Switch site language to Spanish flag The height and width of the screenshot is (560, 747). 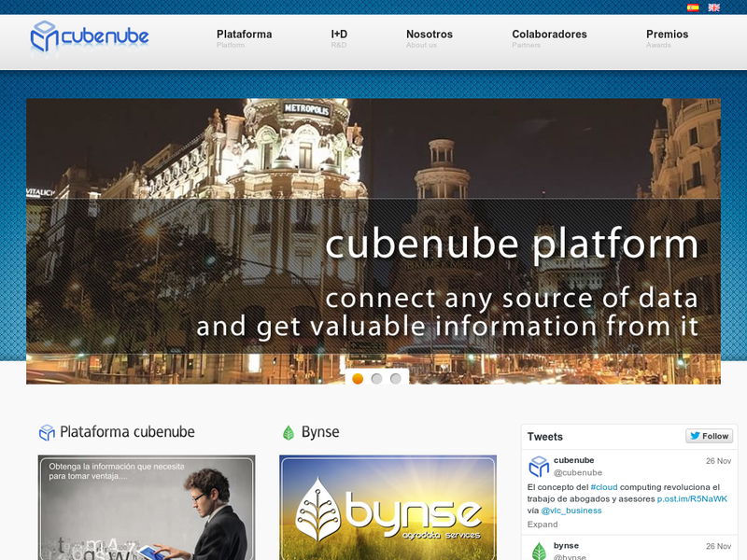(x=693, y=7)
